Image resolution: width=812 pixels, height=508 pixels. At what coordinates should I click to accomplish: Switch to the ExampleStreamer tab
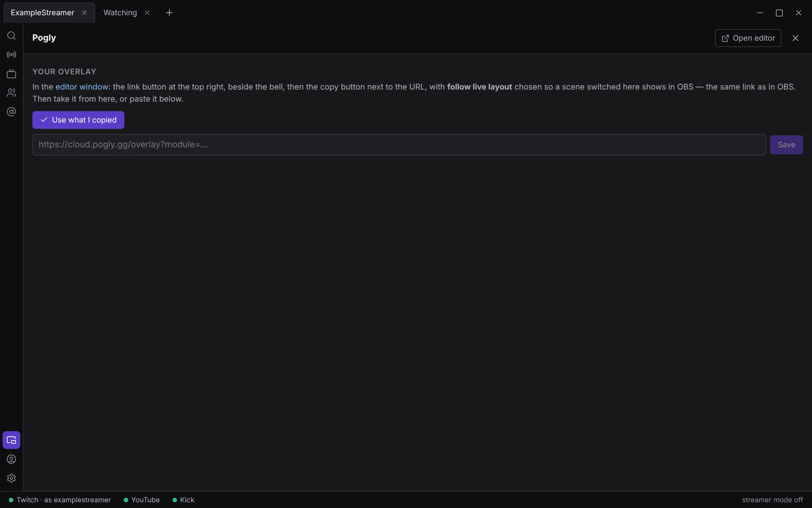pyautogui.click(x=49, y=13)
